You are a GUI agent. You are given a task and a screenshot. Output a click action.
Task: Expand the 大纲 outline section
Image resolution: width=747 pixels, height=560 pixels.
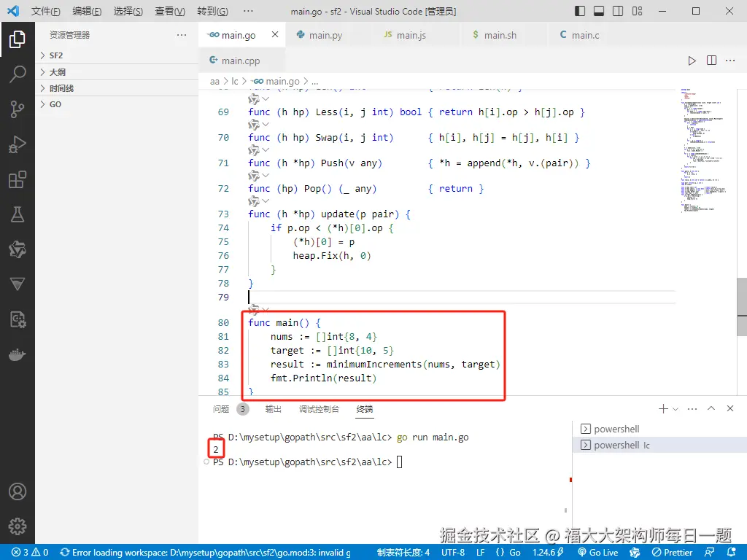click(117, 72)
